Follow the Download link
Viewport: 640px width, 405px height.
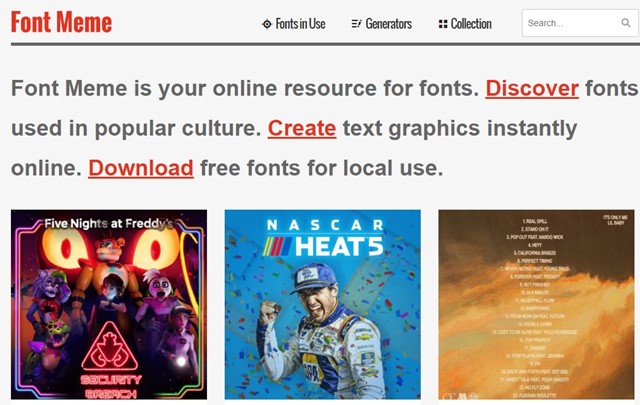141,168
